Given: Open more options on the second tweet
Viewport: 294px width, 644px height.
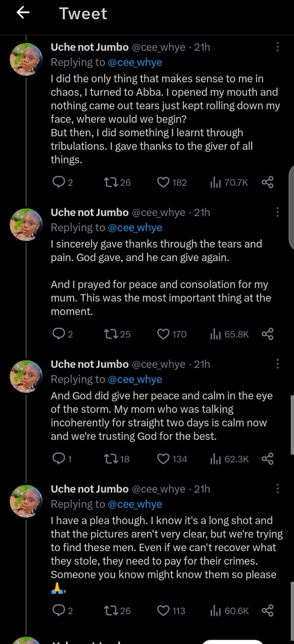Looking at the screenshot, I should [x=277, y=212].
